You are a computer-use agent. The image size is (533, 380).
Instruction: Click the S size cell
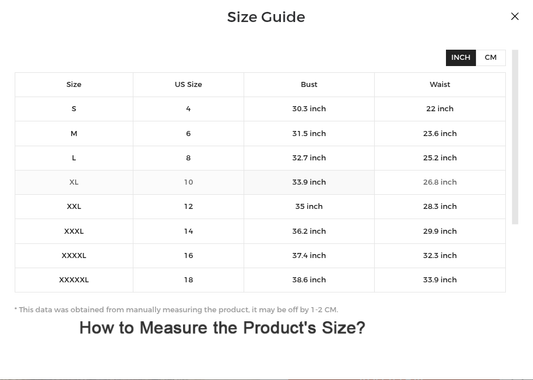point(74,109)
